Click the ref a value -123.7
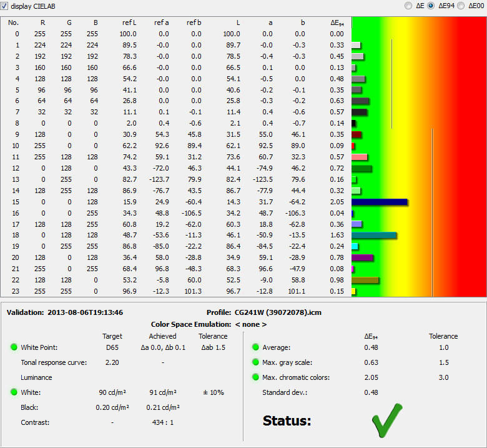Image resolution: width=487 pixels, height=448 pixels. 159,179
